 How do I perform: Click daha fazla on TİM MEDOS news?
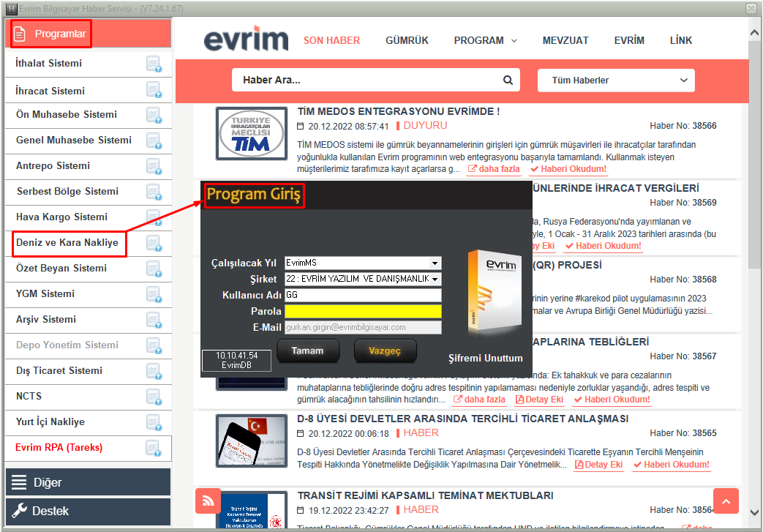[494, 169]
